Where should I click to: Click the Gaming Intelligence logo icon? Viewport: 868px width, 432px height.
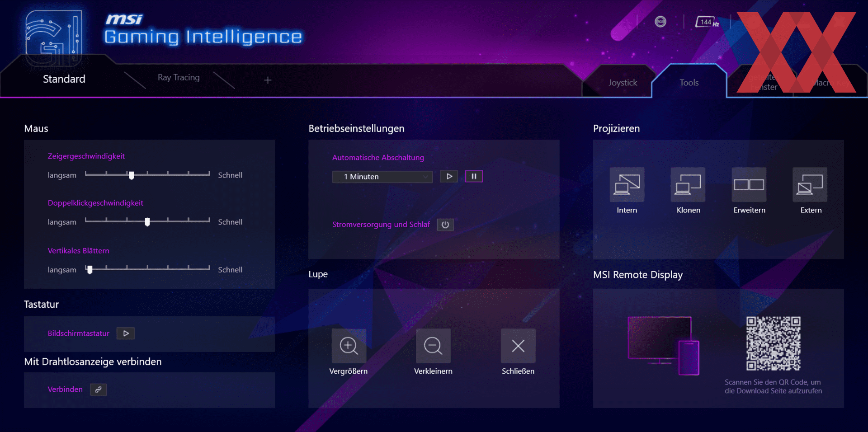(54, 38)
